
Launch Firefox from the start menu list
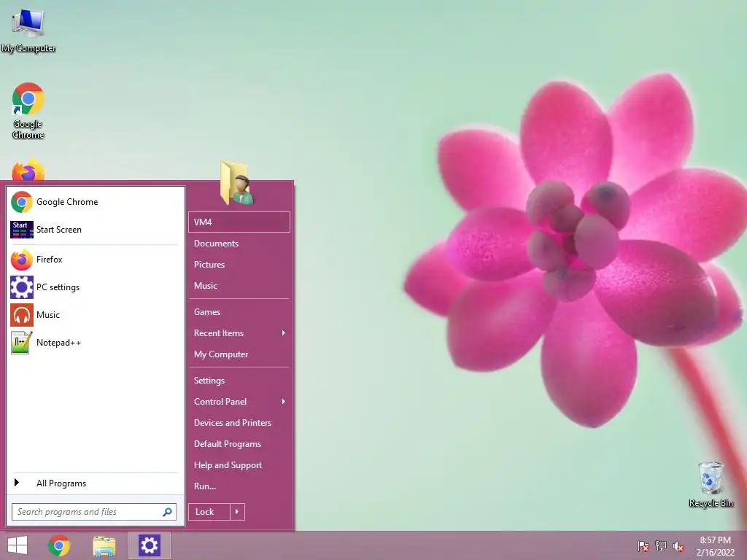point(22,260)
